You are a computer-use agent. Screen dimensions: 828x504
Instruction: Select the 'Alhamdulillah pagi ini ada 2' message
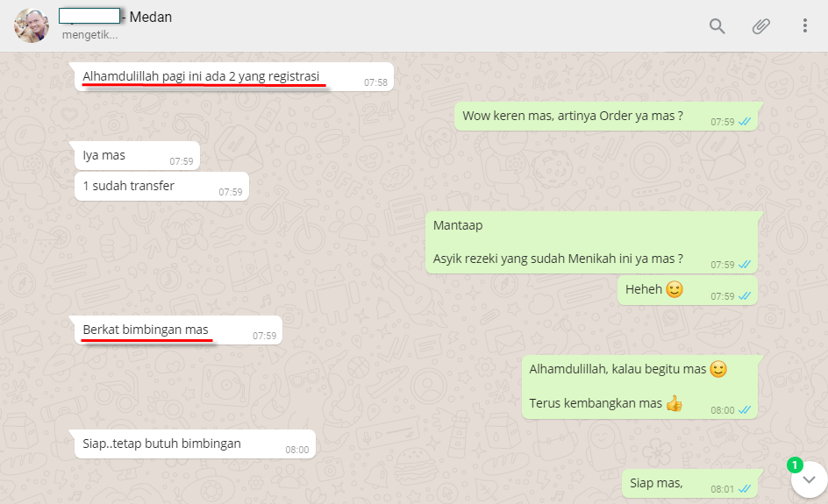[234, 77]
